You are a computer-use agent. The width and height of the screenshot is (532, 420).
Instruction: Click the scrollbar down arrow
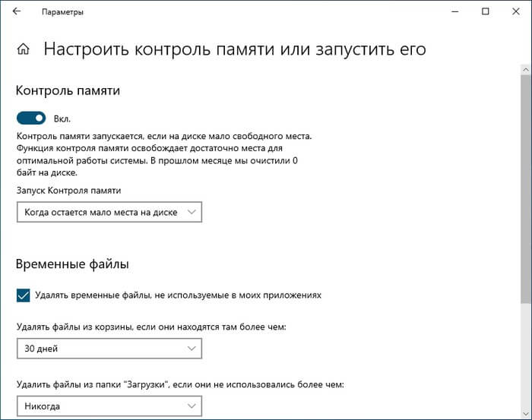525,414
